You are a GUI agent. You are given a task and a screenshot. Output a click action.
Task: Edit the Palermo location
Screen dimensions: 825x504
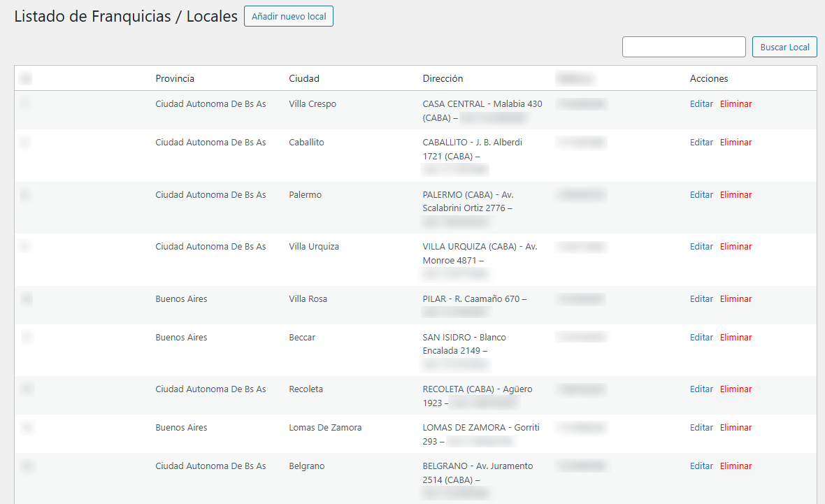[701, 195]
